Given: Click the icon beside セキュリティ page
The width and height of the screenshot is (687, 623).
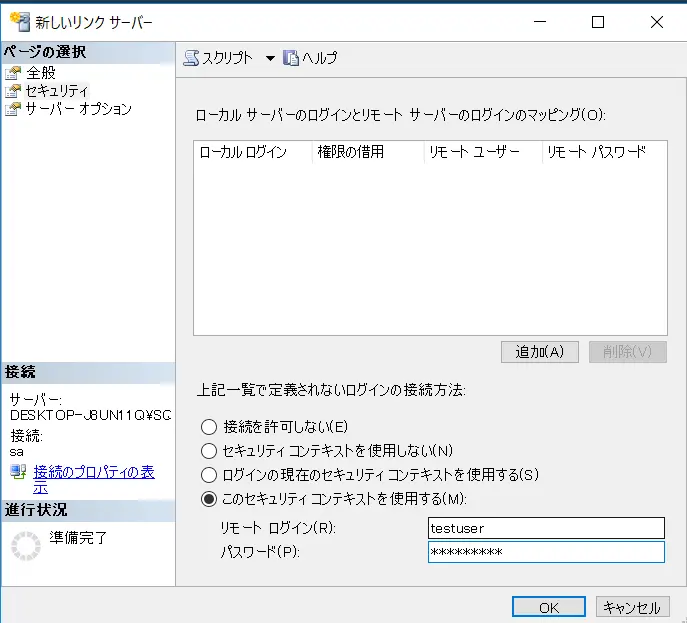Looking at the screenshot, I should (x=13, y=91).
